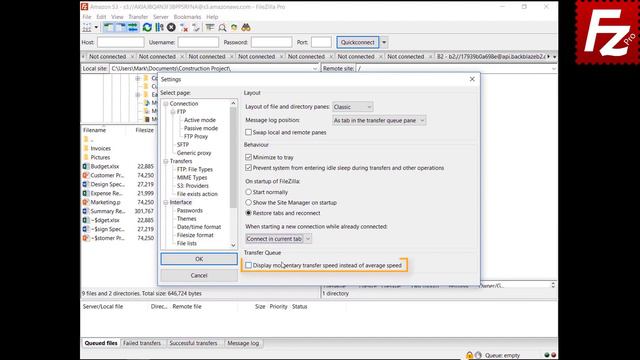The image size is (640, 360).
Task: Toggle synchronized browsing toolbar icon
Action: click(234, 27)
